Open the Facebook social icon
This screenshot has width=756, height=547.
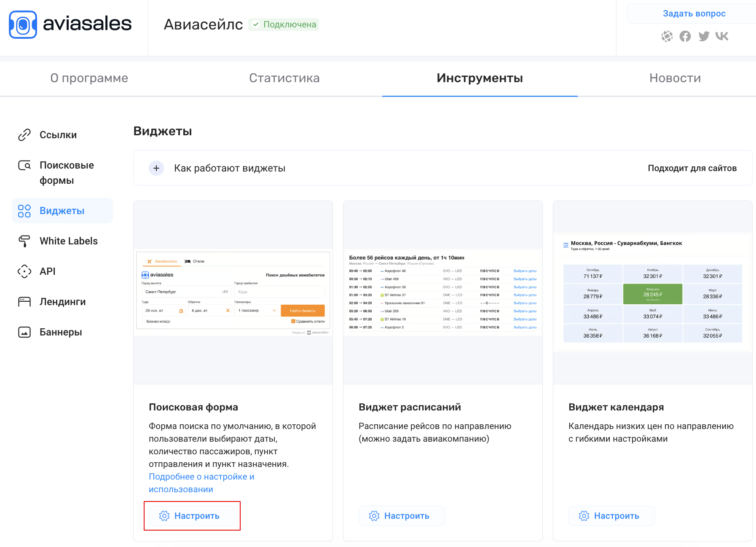pos(685,37)
